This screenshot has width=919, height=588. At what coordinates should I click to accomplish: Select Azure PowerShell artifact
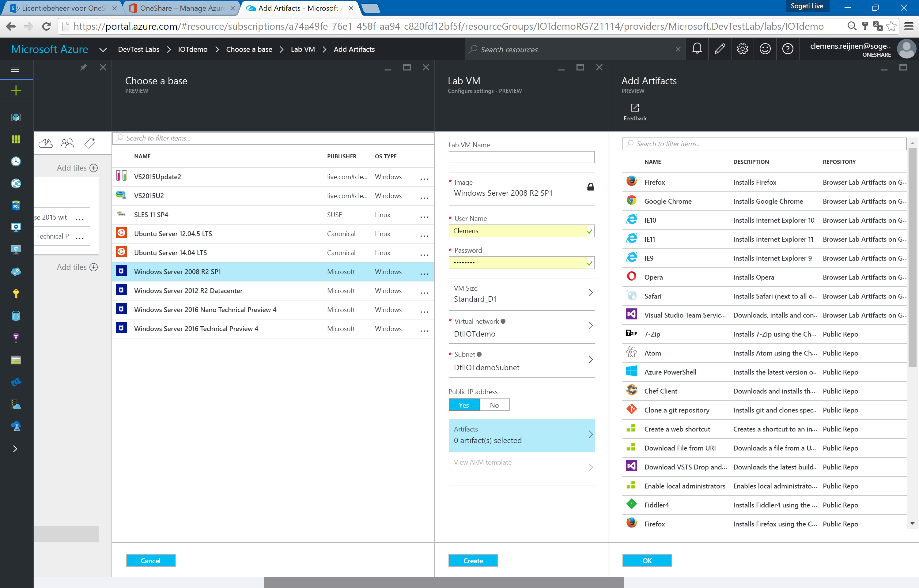[x=764, y=372]
